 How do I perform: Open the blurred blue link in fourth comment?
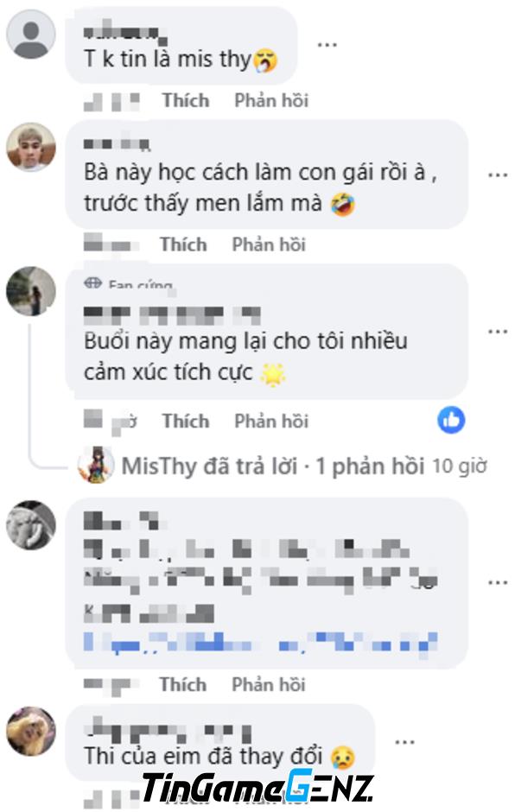click(260, 642)
